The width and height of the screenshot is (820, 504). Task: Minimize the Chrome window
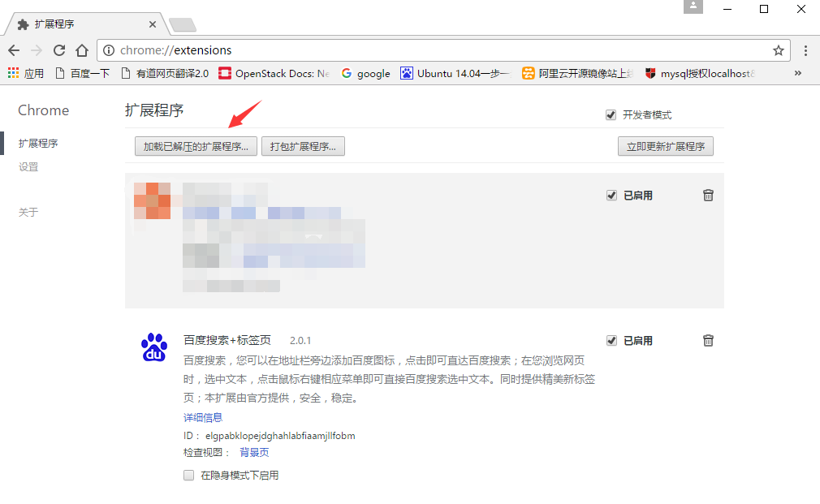tap(727, 9)
